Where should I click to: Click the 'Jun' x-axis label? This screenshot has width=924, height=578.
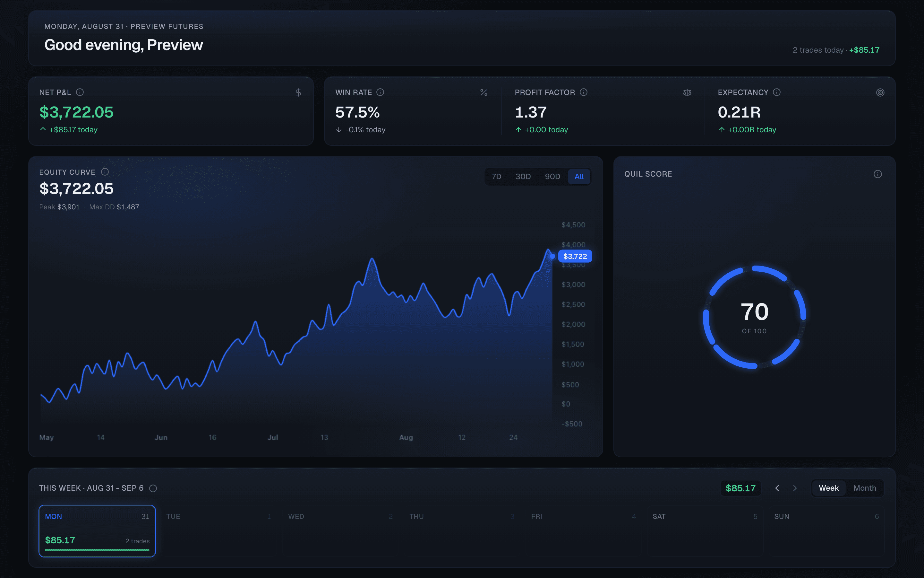point(161,437)
